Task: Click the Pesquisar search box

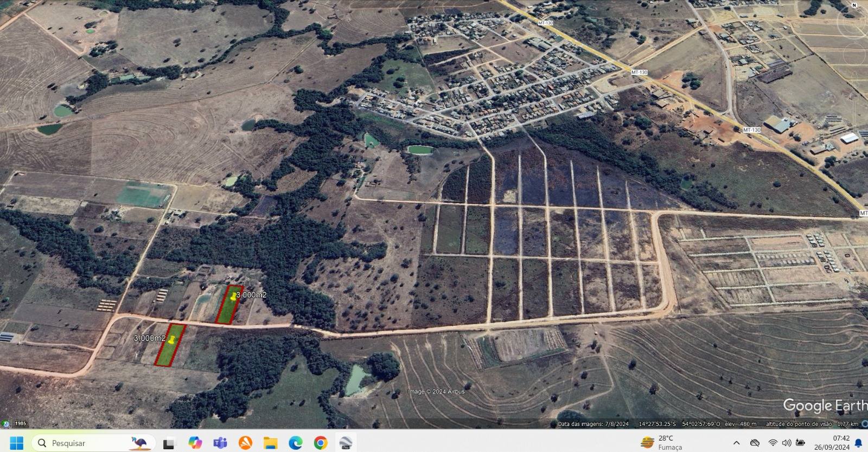Action: point(93,443)
